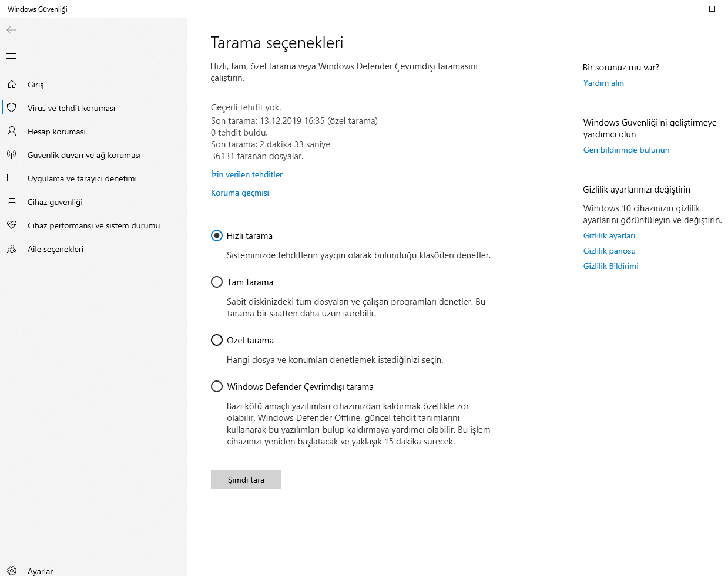Select the Hızlı tarama radio button
The width and height of the screenshot is (728, 576).
217,235
